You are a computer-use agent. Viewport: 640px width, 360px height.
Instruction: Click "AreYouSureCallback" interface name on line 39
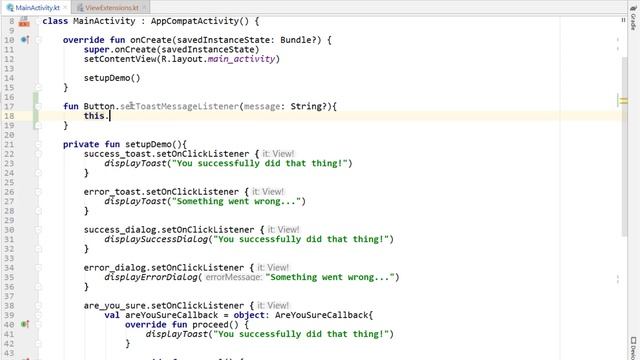coord(321,315)
